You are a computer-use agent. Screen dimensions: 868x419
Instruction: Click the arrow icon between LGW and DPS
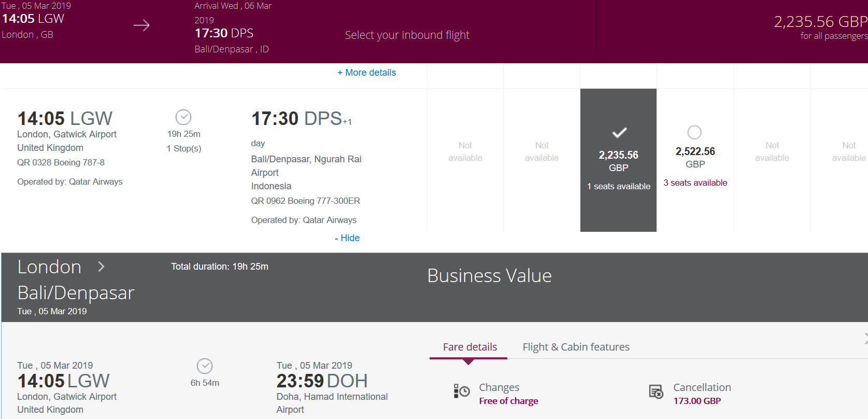pyautogui.click(x=141, y=25)
